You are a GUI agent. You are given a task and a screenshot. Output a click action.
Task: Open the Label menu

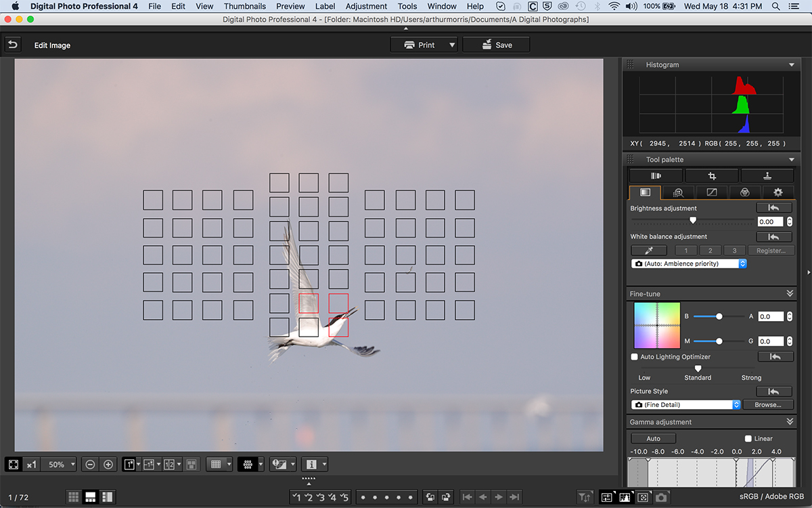(325, 6)
